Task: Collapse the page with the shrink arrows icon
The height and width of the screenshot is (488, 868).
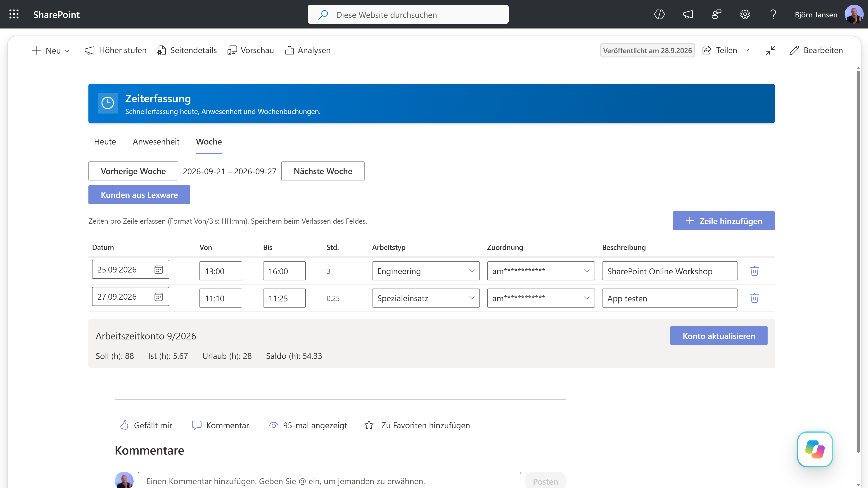Action: [x=770, y=50]
